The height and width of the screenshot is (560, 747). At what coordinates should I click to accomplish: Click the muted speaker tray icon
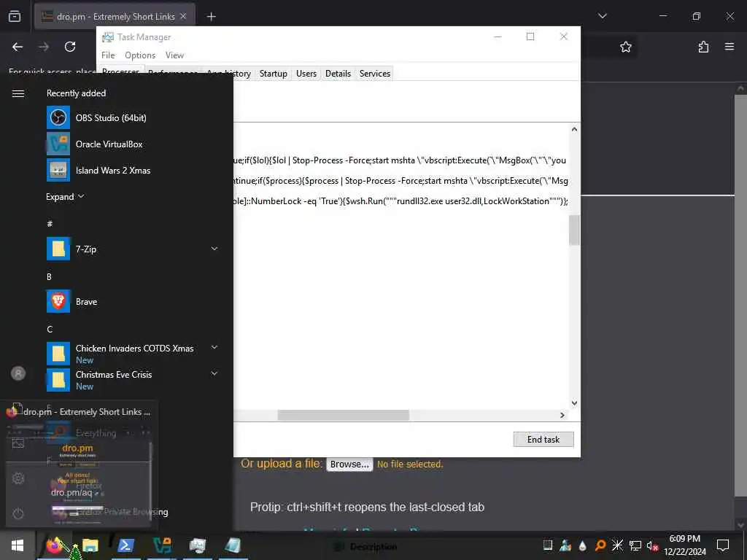[652, 545]
